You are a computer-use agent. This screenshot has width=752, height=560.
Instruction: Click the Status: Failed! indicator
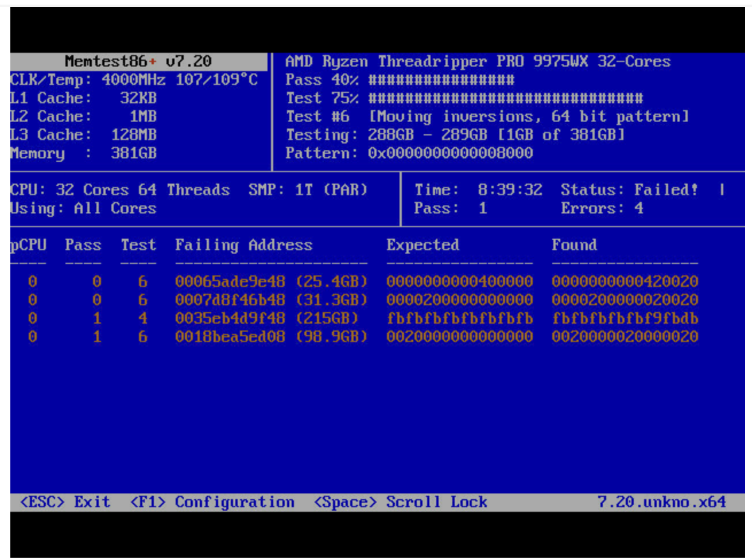pos(629,190)
